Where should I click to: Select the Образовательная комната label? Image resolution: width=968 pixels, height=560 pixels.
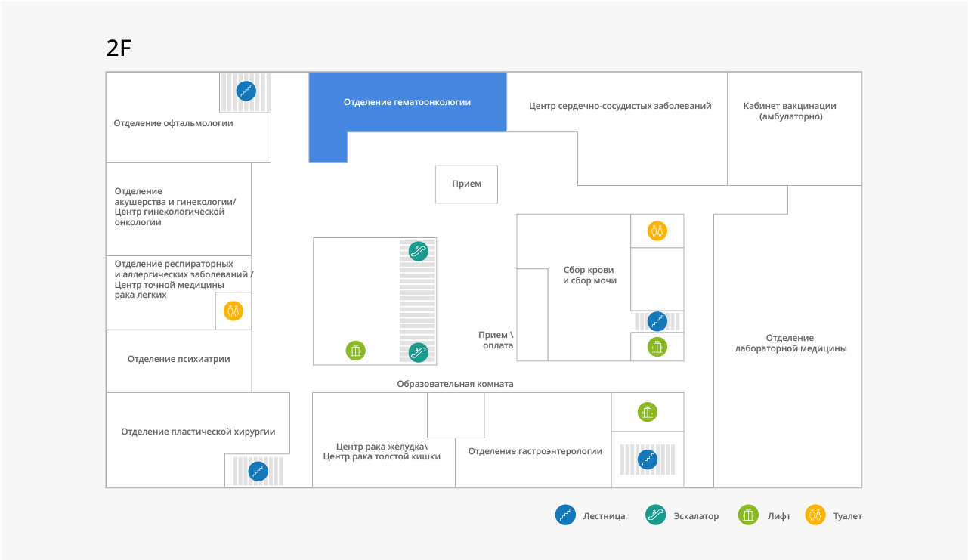(455, 384)
